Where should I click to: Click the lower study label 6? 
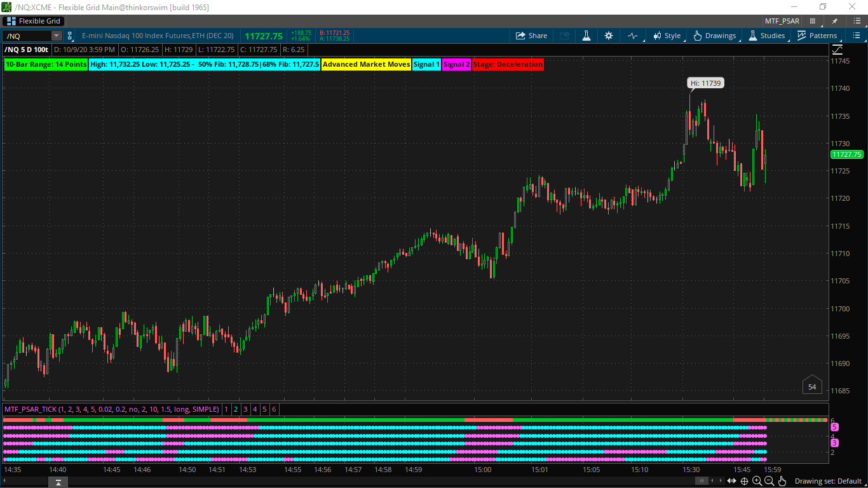point(274,409)
